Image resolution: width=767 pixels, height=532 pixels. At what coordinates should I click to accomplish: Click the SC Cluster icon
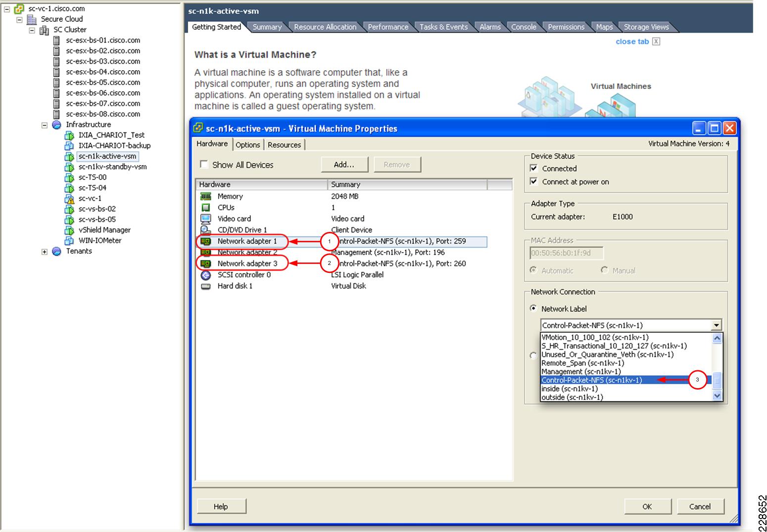(x=44, y=30)
